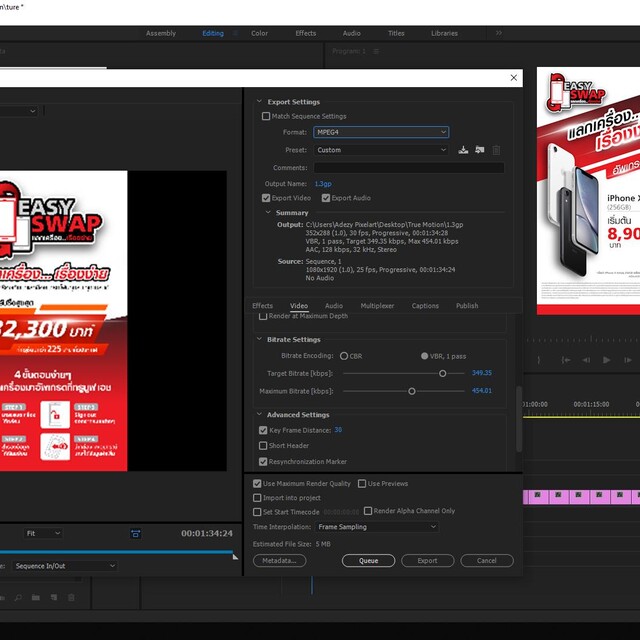The width and height of the screenshot is (640, 640).
Task: Collapse the Advanced Settings section
Action: (259, 414)
